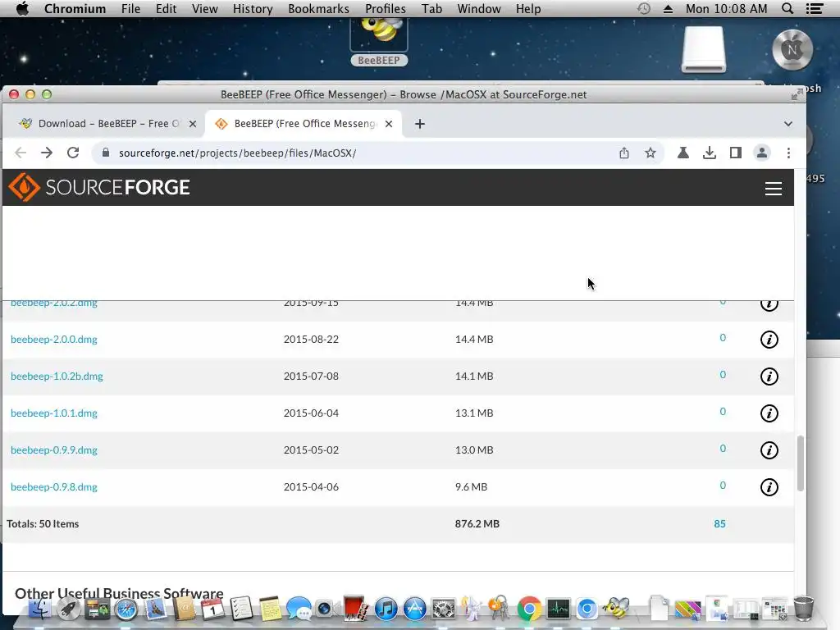Open the File menu
Image resolution: width=840 pixels, height=630 pixels.
coord(130,8)
